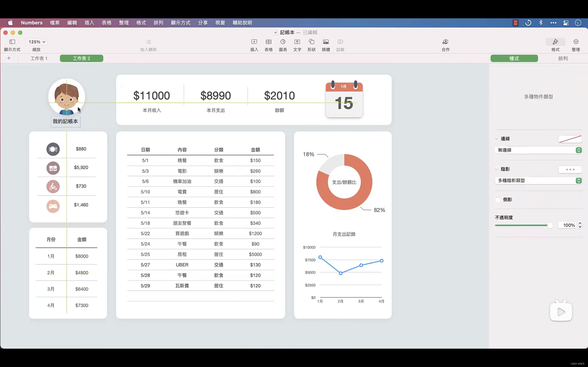Screen dimensions: 588x367
Task: Toggle the Format (格式) inspector button
Action: pos(555,42)
